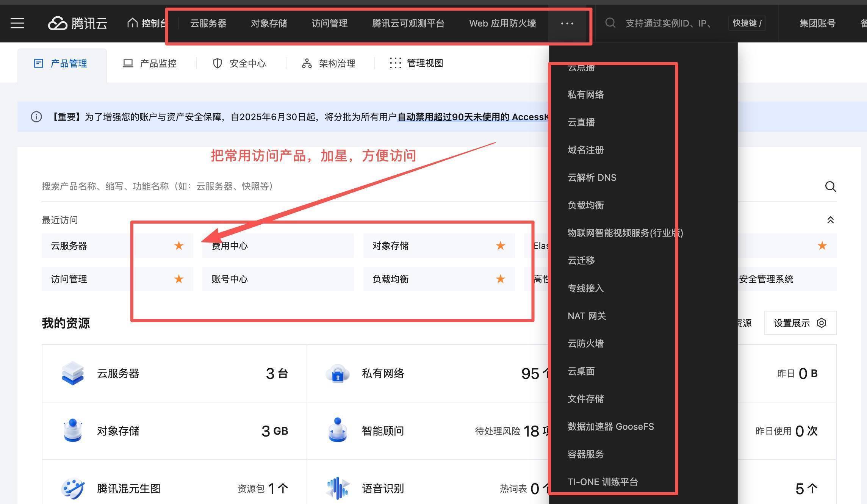Click the 云服务器 resource card icon
This screenshot has width=867, height=504.
tap(73, 373)
